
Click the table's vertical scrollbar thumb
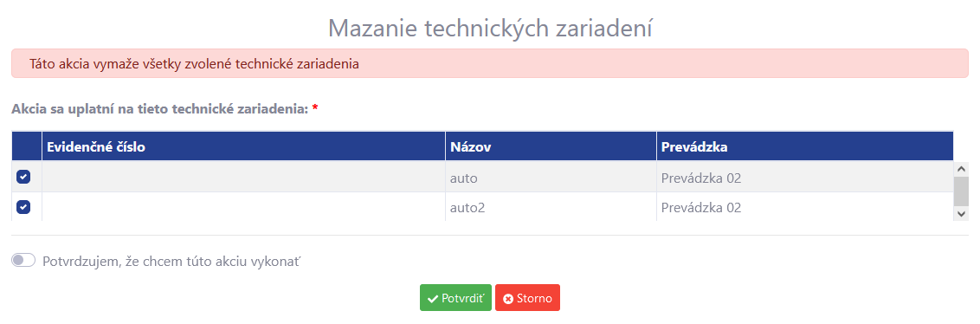tap(961, 191)
